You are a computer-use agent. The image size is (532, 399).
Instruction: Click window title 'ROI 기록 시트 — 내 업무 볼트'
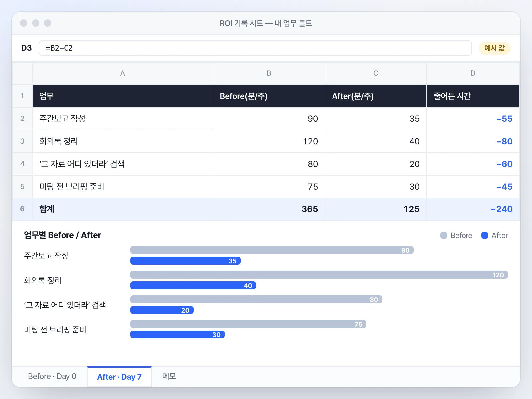pyautogui.click(x=266, y=23)
